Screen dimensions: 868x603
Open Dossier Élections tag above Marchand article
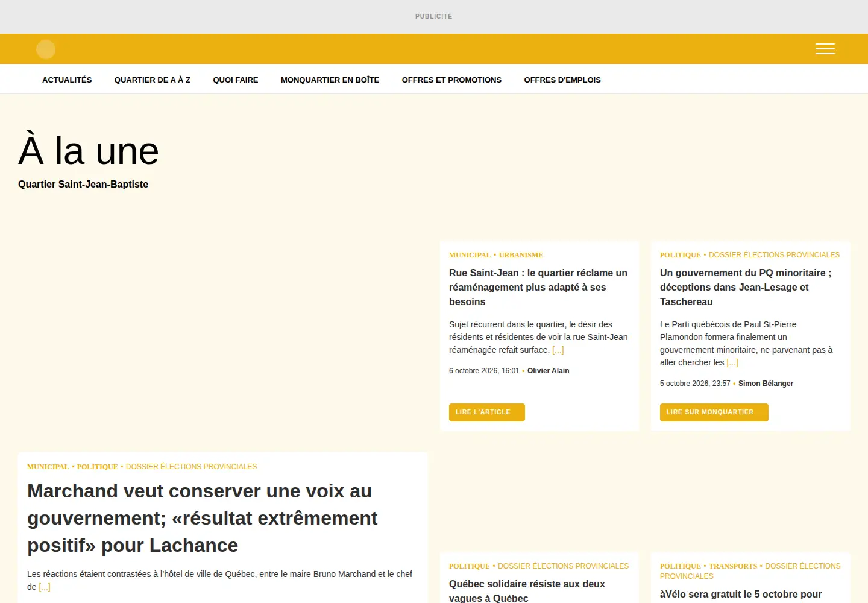(191, 467)
